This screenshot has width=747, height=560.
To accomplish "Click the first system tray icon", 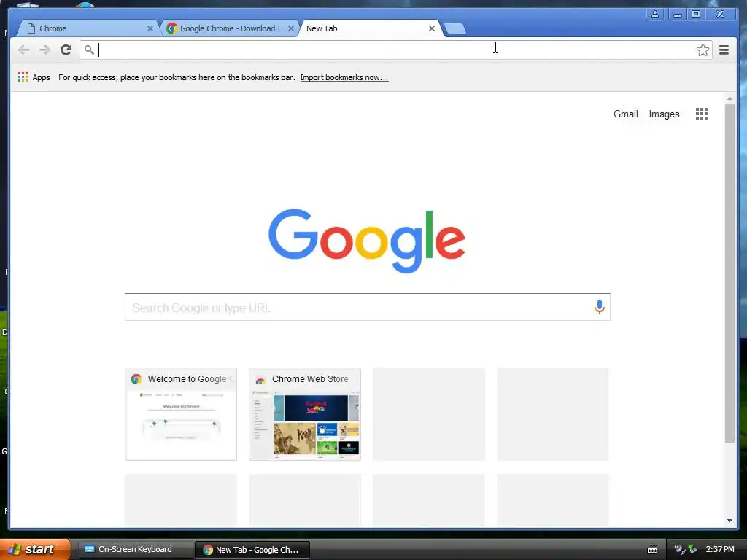I will pos(679,550).
